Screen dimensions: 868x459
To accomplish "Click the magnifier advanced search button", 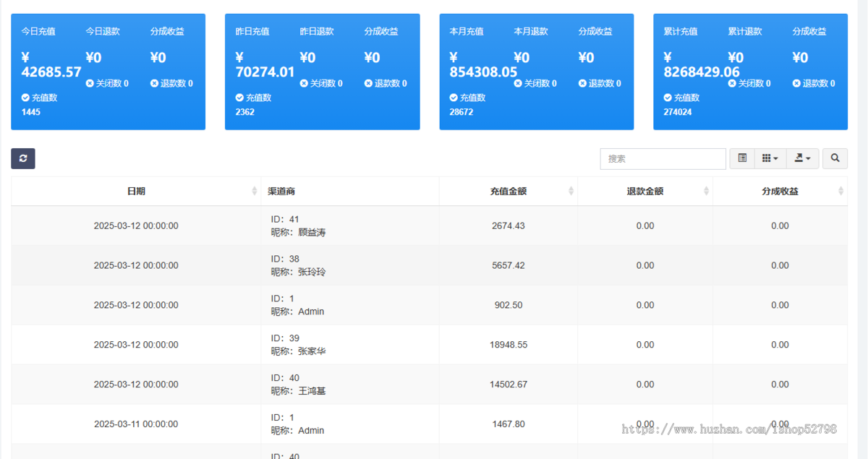I will pos(835,158).
